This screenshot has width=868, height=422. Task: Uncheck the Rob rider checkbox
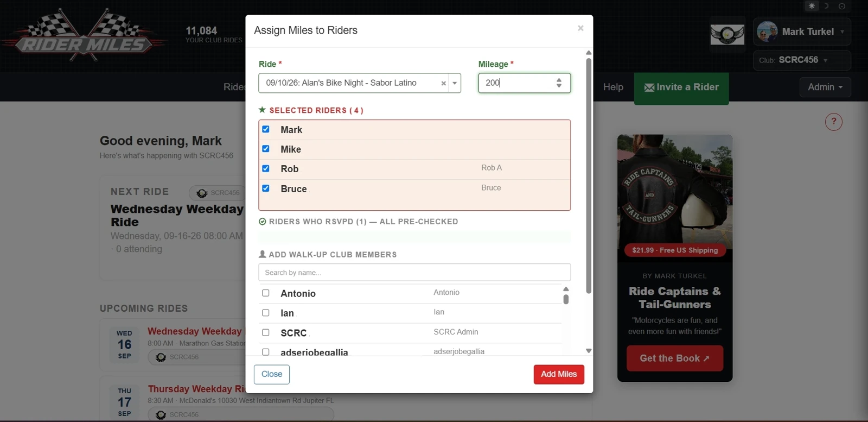coord(266,168)
